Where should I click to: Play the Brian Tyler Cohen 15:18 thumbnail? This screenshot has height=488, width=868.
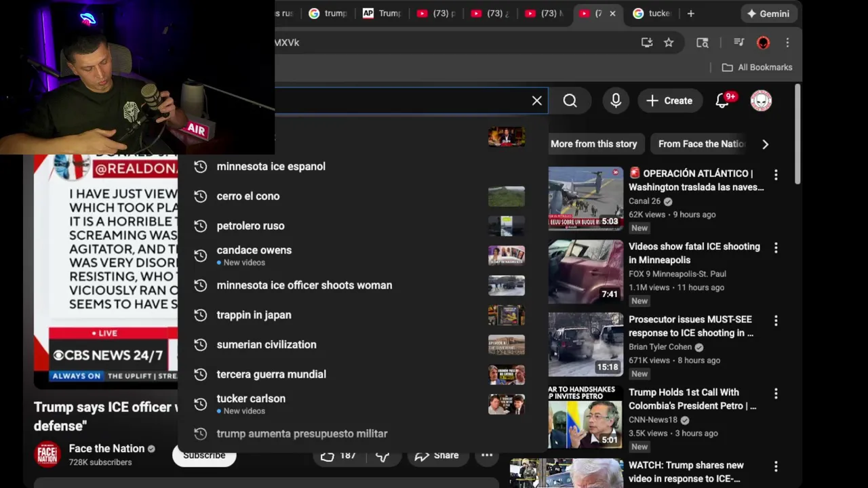[585, 344]
